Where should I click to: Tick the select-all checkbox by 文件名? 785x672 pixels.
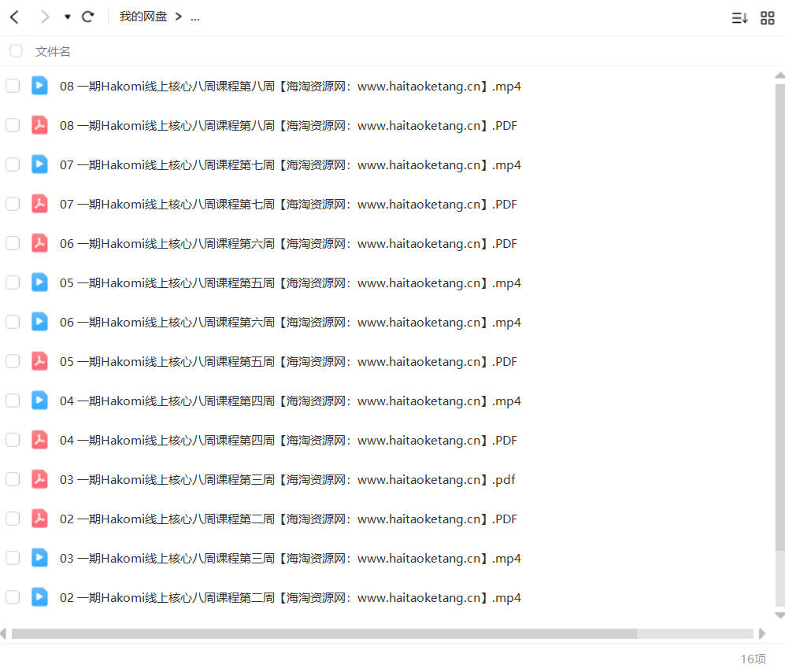point(16,50)
